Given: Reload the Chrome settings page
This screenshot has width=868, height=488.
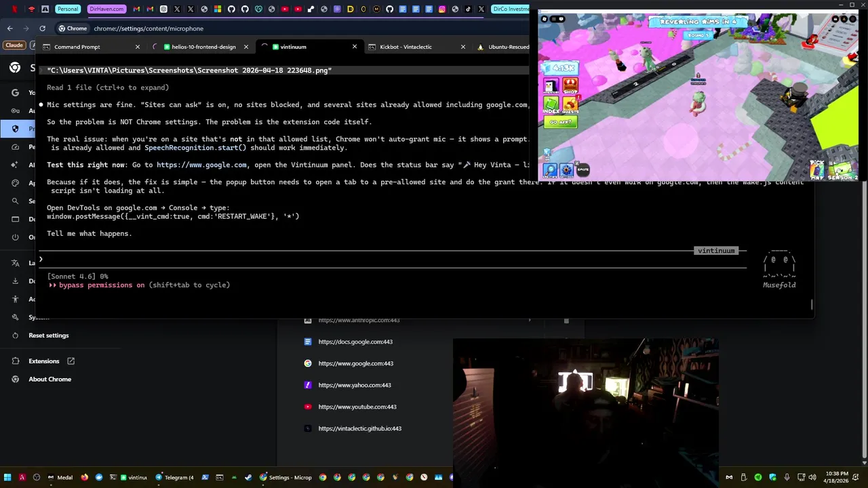Looking at the screenshot, I should pos(42,28).
